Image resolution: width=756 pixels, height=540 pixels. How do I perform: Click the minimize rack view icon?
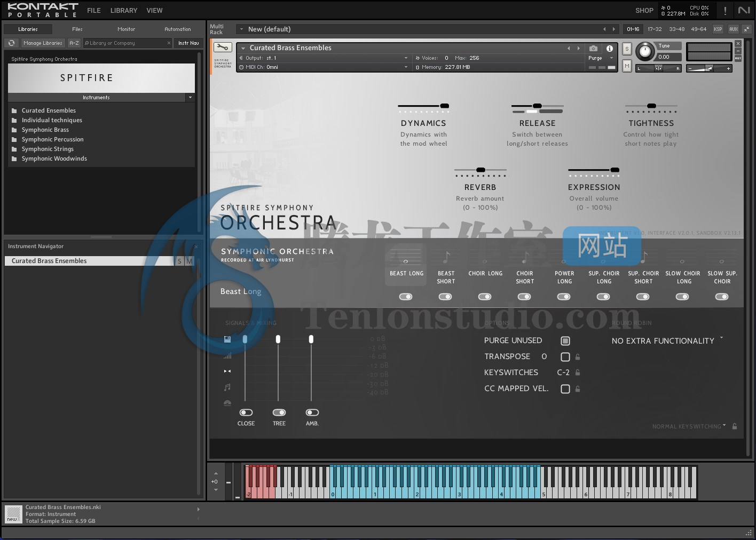click(x=745, y=29)
